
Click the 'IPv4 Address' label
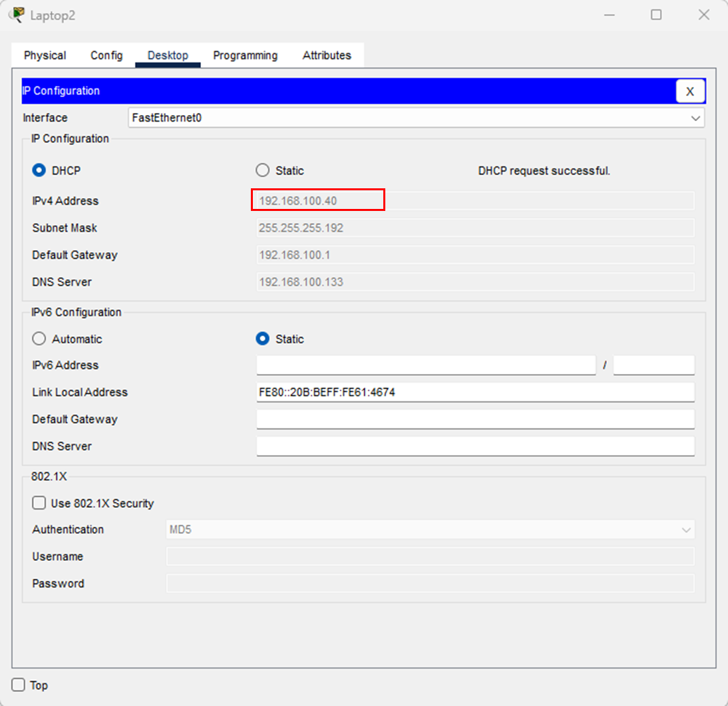pyautogui.click(x=65, y=201)
